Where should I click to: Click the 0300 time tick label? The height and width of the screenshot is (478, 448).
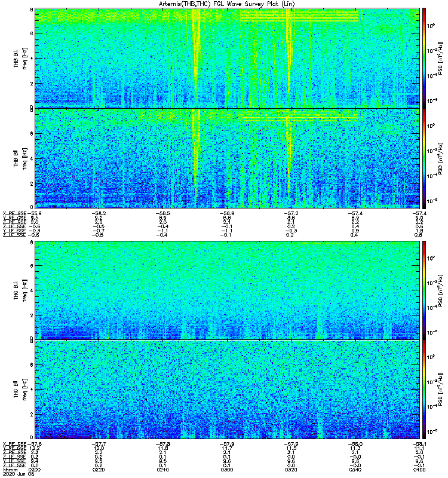(x=227, y=470)
